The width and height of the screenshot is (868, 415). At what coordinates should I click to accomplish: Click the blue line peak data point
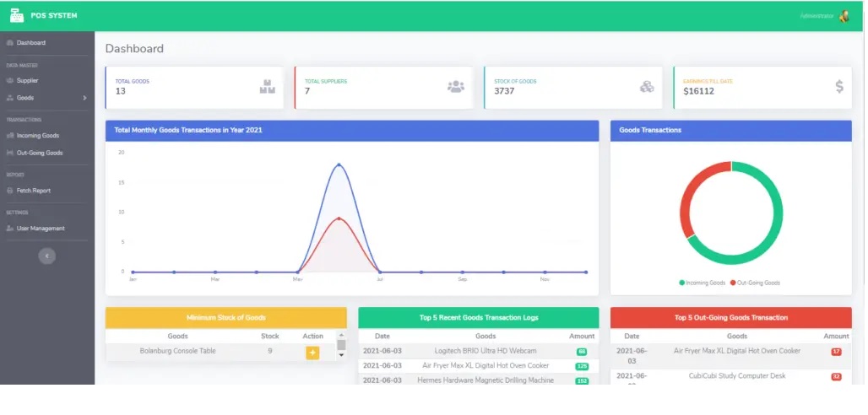click(339, 164)
